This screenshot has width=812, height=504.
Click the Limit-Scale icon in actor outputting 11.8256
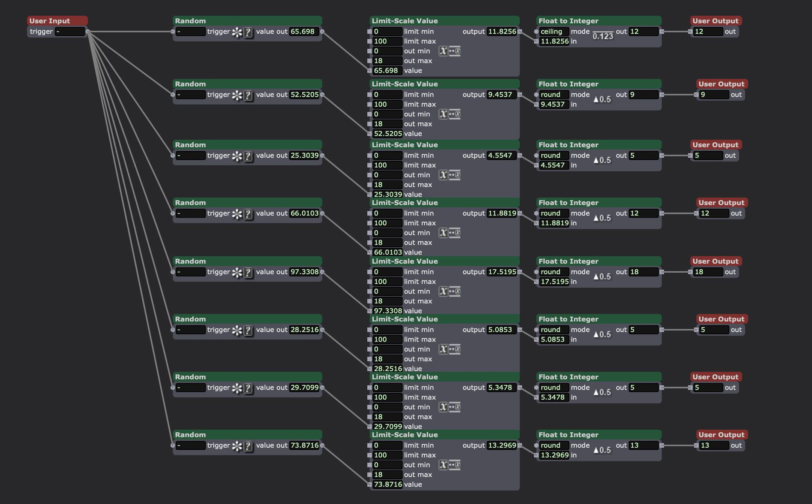450,51
